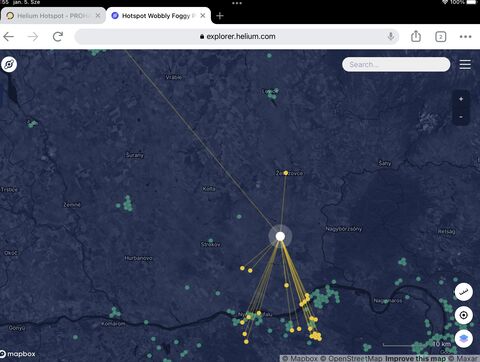Tap the microphone icon in address bar
The width and height of the screenshot is (480, 362).
pyautogui.click(x=391, y=36)
